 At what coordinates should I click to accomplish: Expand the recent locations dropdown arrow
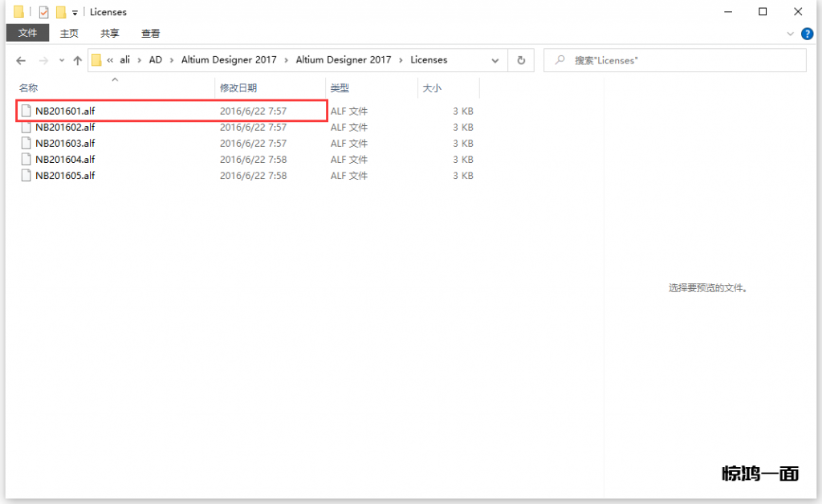61,61
